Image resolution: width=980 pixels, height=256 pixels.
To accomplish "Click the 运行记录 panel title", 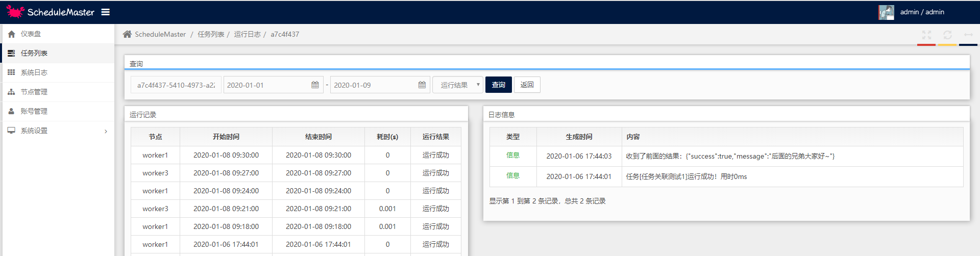I will click(143, 115).
